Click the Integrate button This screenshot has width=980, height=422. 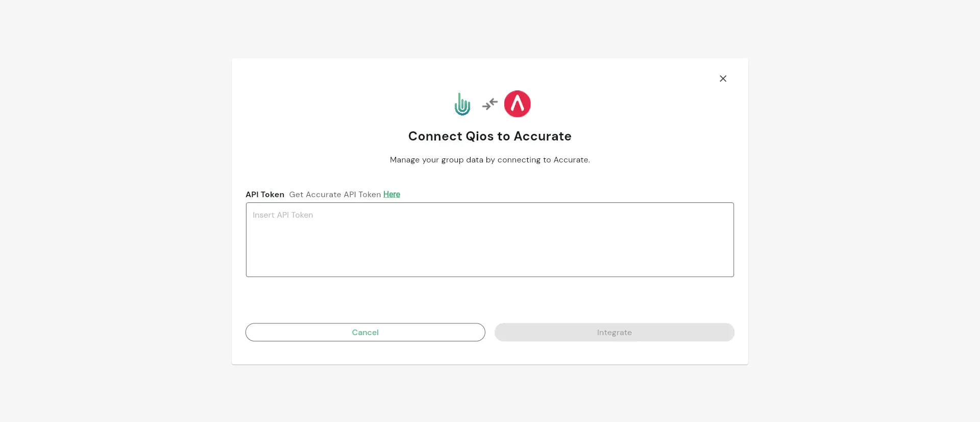tap(614, 332)
